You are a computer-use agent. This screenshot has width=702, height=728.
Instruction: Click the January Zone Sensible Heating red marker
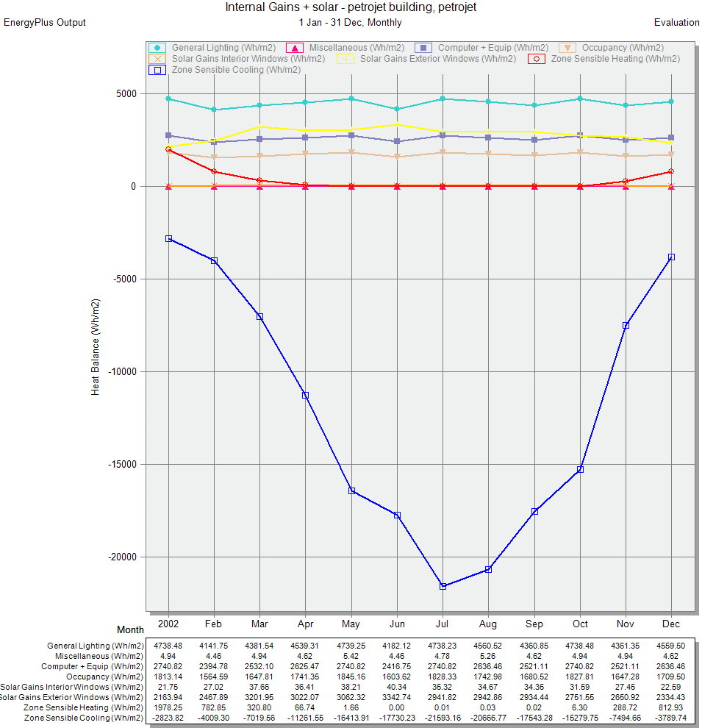pos(168,149)
